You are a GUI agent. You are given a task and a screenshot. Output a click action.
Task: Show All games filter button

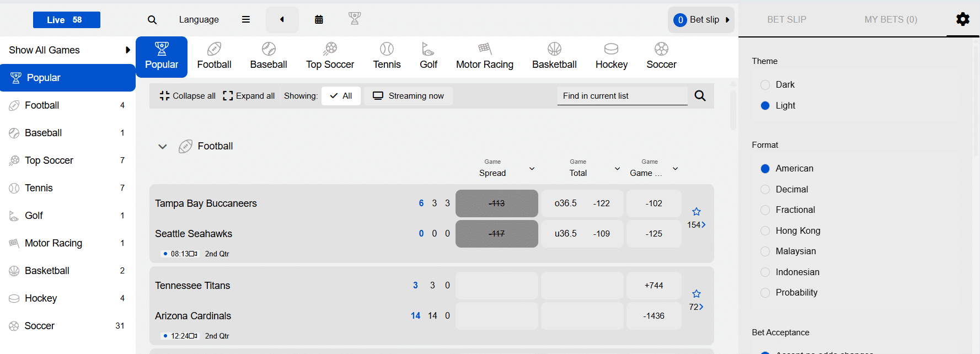(x=341, y=96)
